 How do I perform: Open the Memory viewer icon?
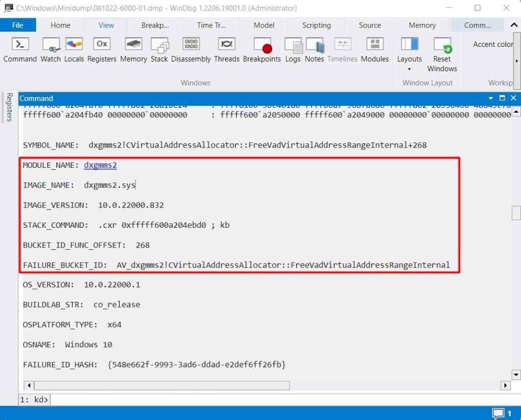coord(133,49)
